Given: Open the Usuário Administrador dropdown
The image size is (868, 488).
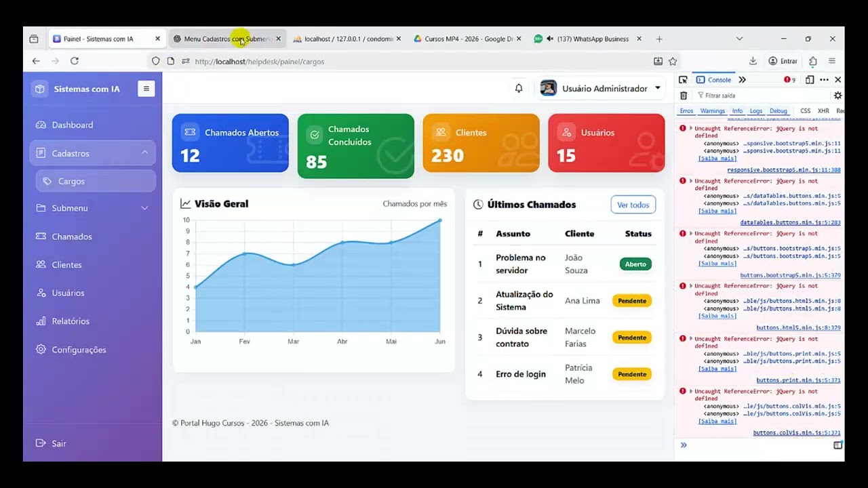Looking at the screenshot, I should click(601, 88).
